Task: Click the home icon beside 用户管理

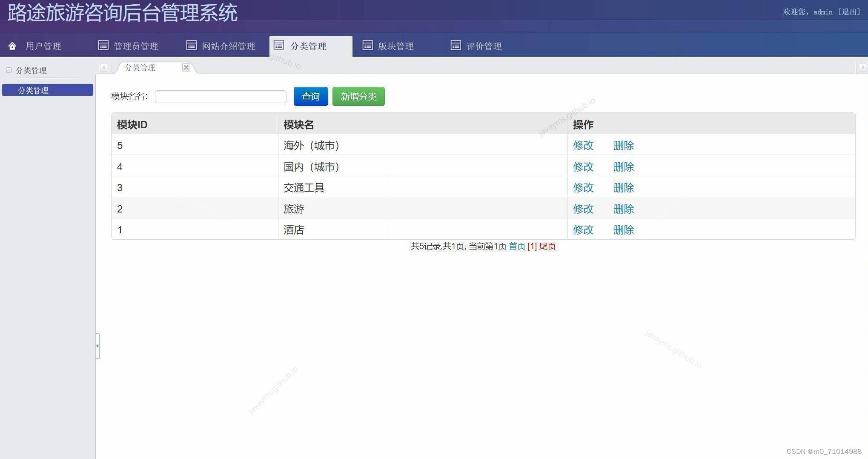Action: pyautogui.click(x=12, y=46)
